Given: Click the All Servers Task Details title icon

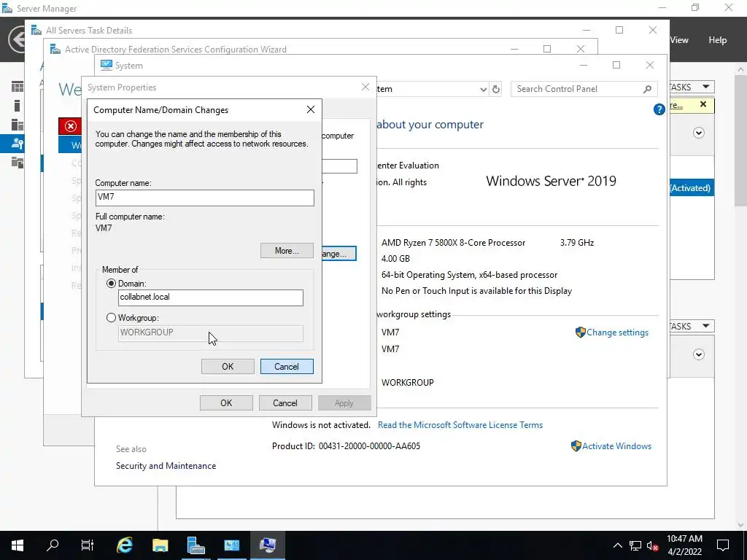Looking at the screenshot, I should click(36, 30).
